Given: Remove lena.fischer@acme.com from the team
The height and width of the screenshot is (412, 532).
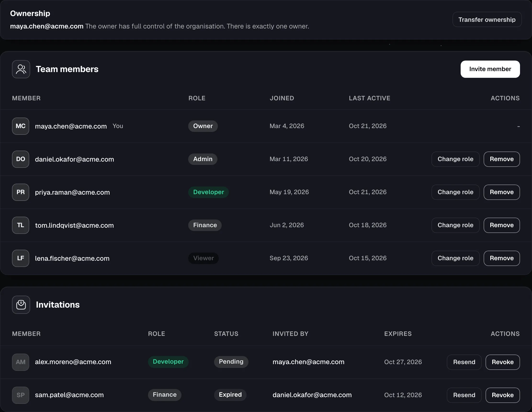Looking at the screenshot, I should (x=502, y=258).
